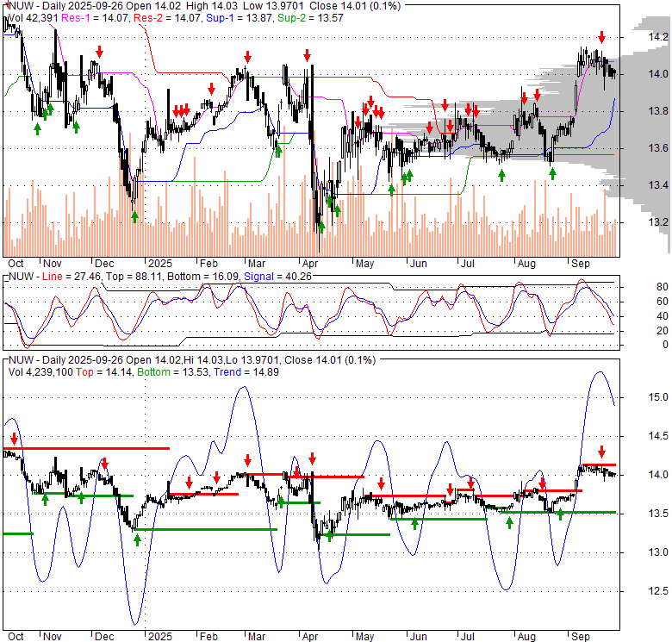
Task: Click green buy arrow under late-December low, top chart
Action: 135,217
